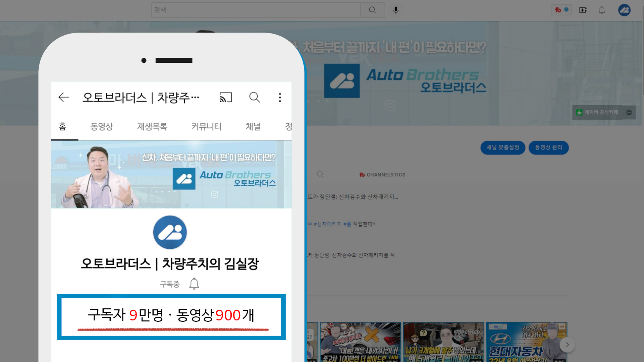
Task: Click the video title ending with 신차검수와 신차패키지…
Action: [353, 197]
